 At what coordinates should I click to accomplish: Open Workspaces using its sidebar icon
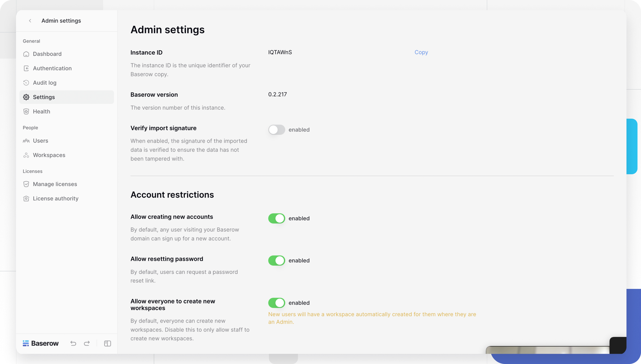point(26,155)
